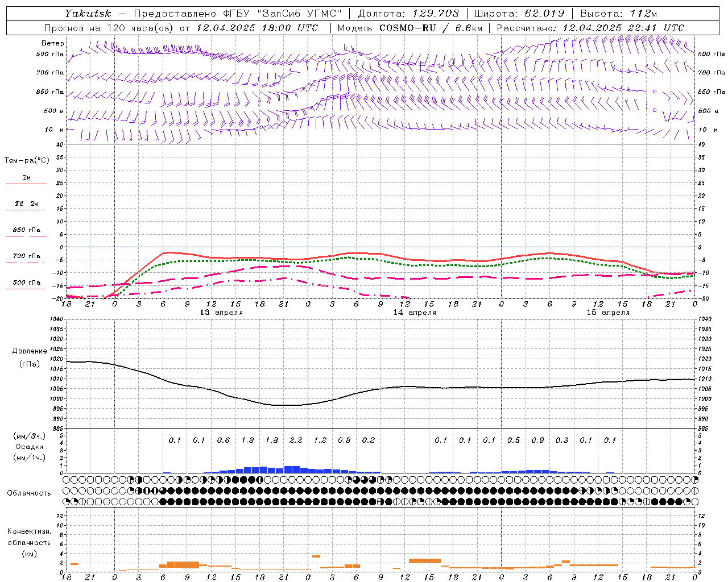The image size is (728, 582).
Task: Click the Высота 112м value
Action: pos(644,14)
